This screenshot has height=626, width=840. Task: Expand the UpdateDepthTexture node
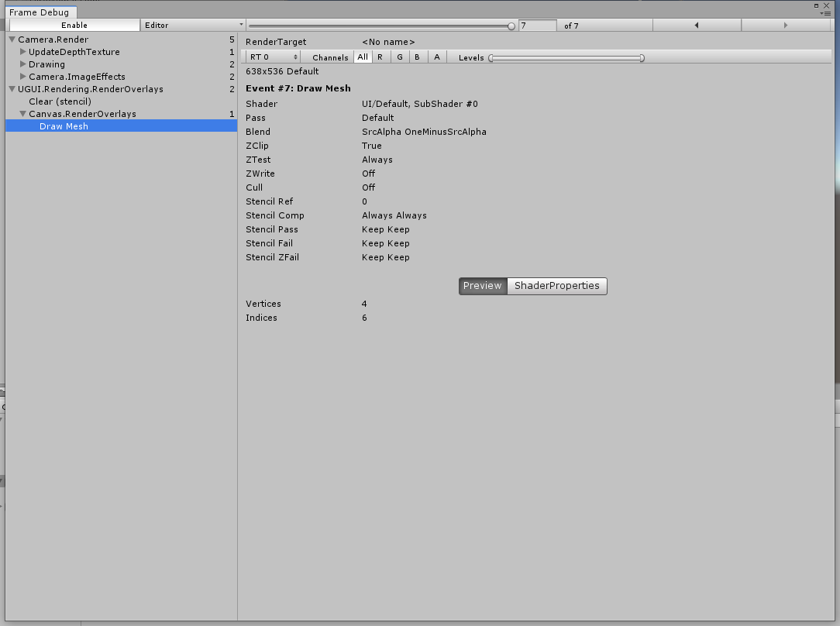21,52
